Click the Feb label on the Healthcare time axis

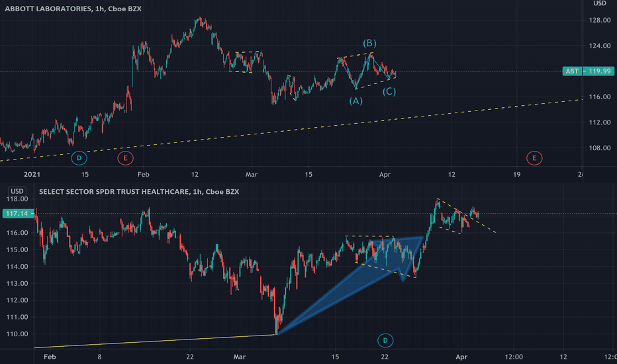(x=50, y=357)
